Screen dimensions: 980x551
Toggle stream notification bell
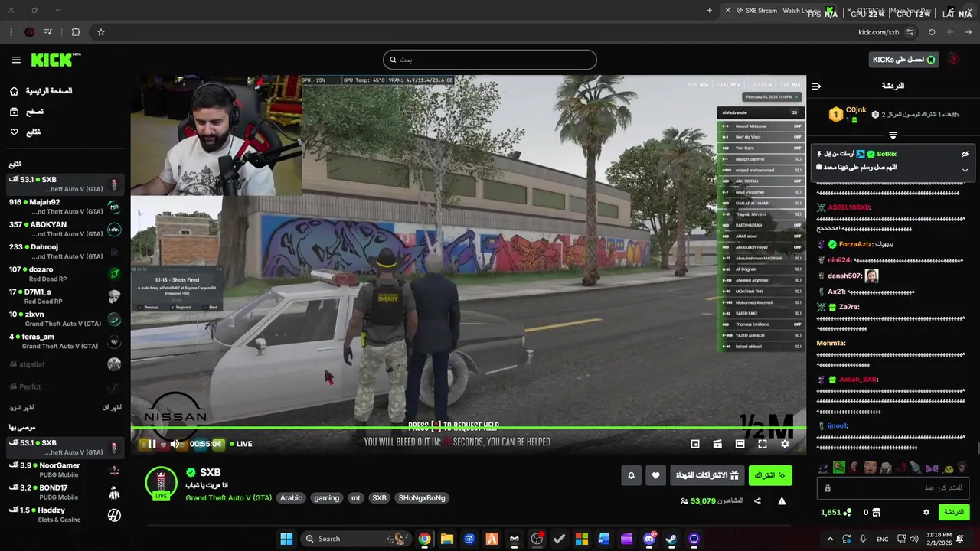(x=631, y=476)
